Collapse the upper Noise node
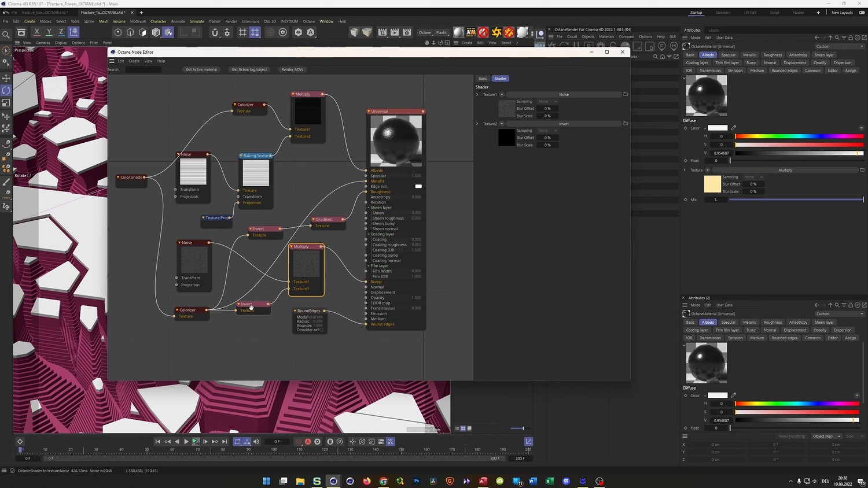This screenshot has width=868, height=488. 179,154
